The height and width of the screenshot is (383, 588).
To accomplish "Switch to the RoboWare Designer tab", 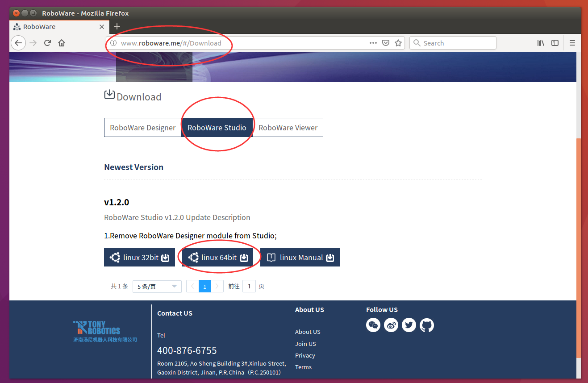I will (x=143, y=128).
